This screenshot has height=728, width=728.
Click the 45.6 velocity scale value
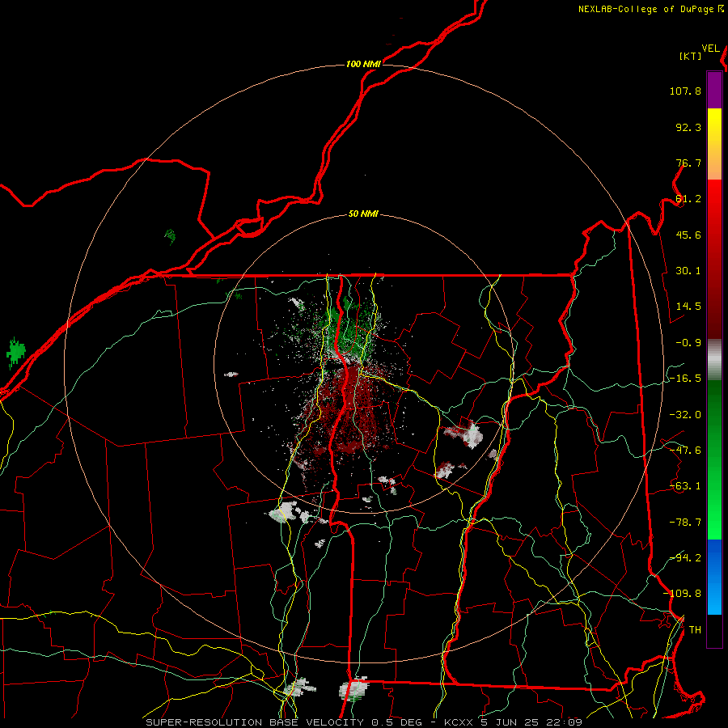coord(688,235)
